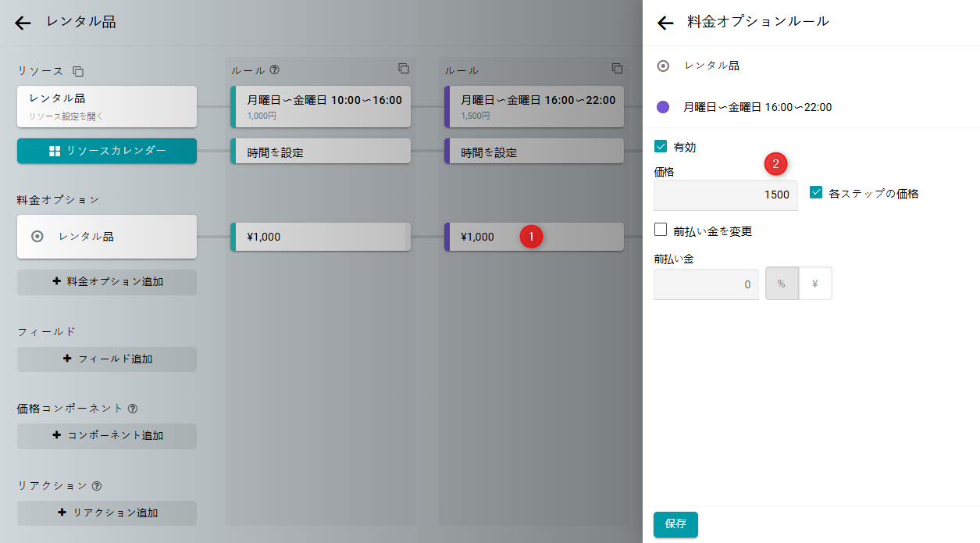Save the rule with 保存 button
Screen dimensions: 980x543
(x=675, y=524)
